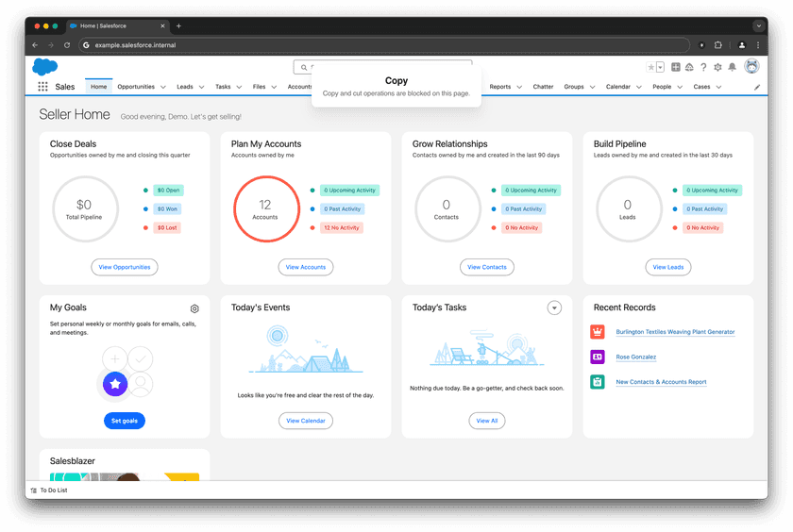Toggle the favorites star for this page
The height and width of the screenshot is (532, 793).
click(650, 67)
